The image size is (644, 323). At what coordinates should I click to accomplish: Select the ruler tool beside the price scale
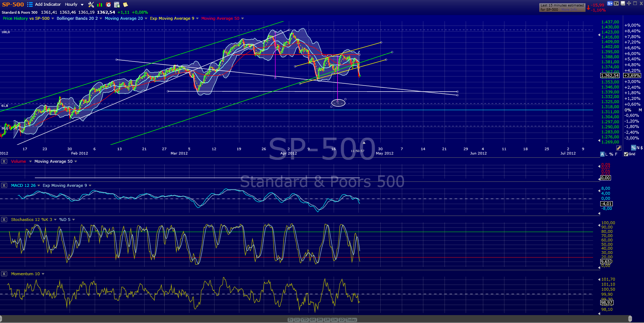click(x=619, y=148)
